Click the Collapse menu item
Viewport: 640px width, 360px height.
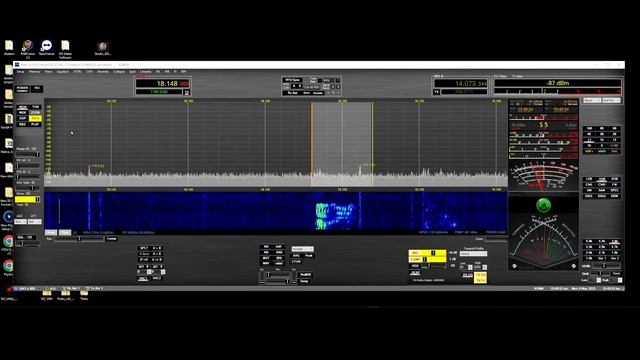pos(119,71)
